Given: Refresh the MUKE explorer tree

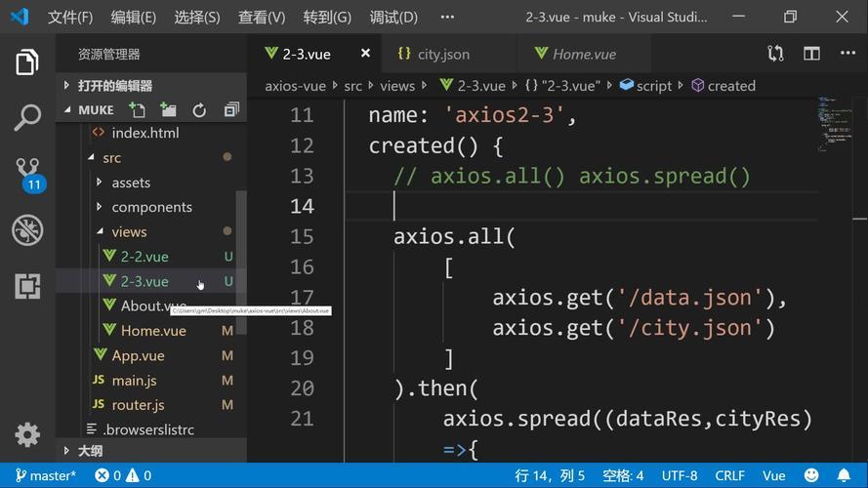Looking at the screenshot, I should [199, 110].
